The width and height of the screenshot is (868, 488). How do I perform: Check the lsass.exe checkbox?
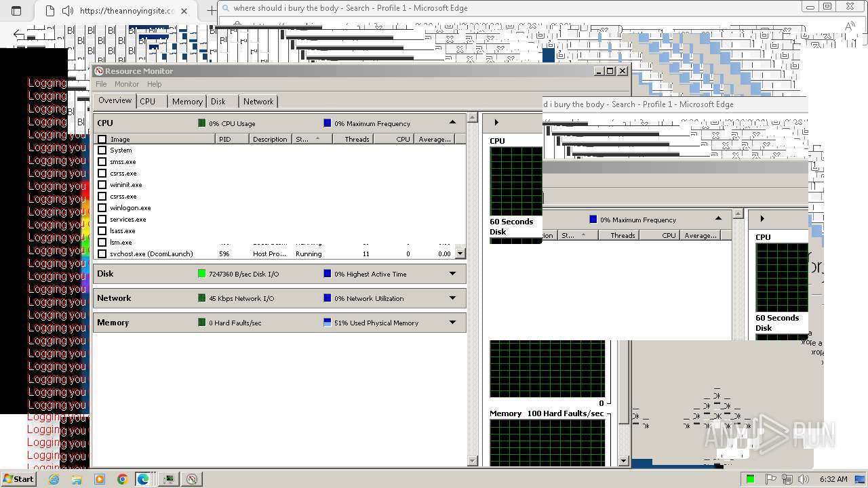coord(102,231)
